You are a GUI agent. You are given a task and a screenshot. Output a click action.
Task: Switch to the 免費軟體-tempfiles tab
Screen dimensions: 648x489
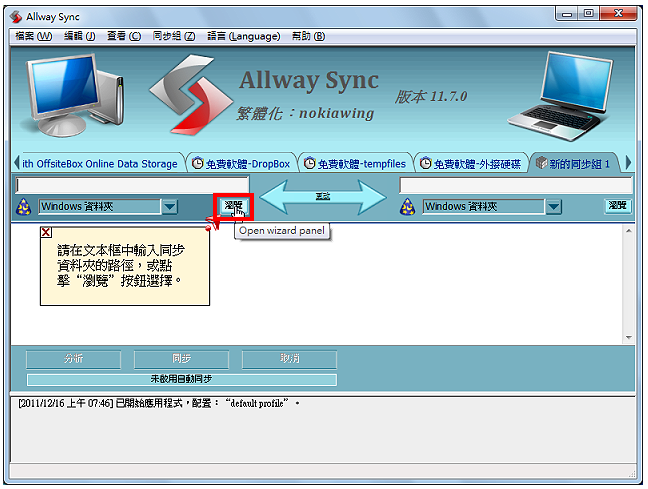pos(355,164)
